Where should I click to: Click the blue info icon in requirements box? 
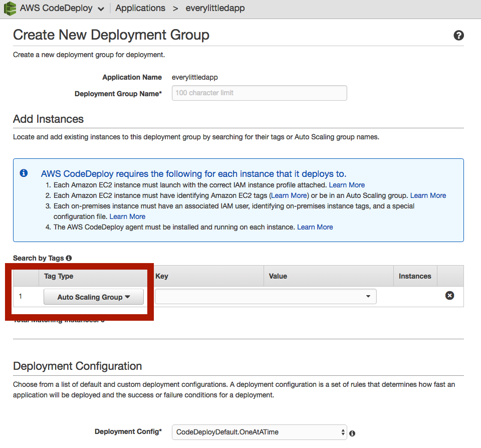click(24, 173)
